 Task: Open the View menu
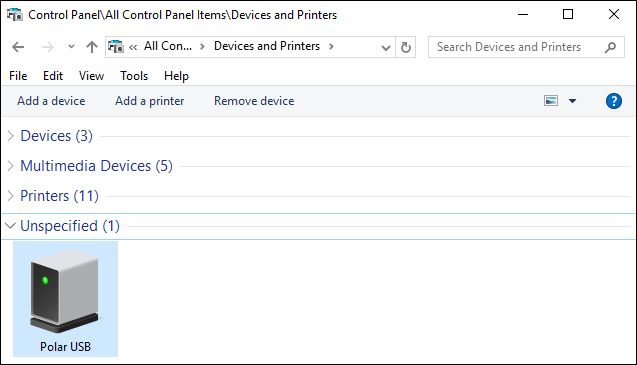coord(91,76)
